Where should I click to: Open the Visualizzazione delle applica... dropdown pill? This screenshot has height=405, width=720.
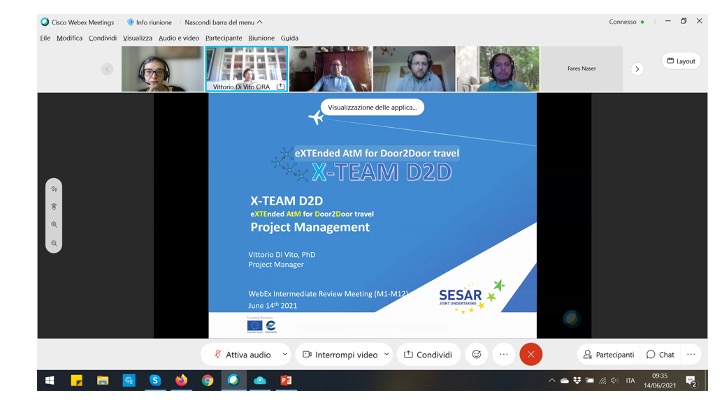[x=372, y=107]
